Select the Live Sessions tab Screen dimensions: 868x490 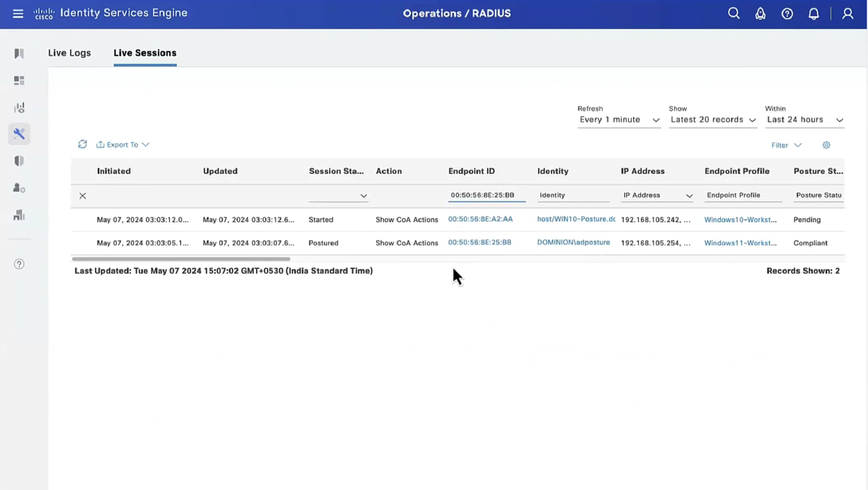(x=145, y=53)
